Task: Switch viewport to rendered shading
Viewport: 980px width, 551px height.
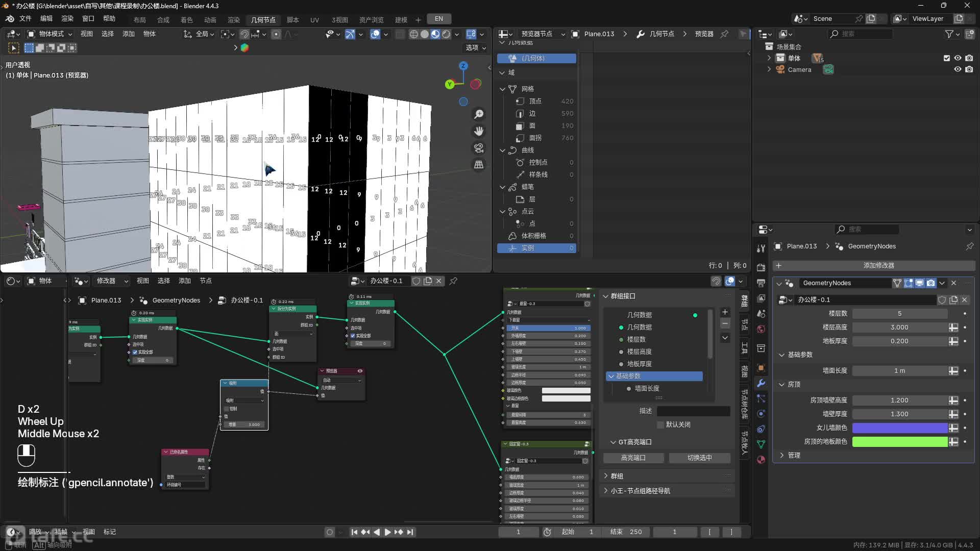Action: pos(447,34)
